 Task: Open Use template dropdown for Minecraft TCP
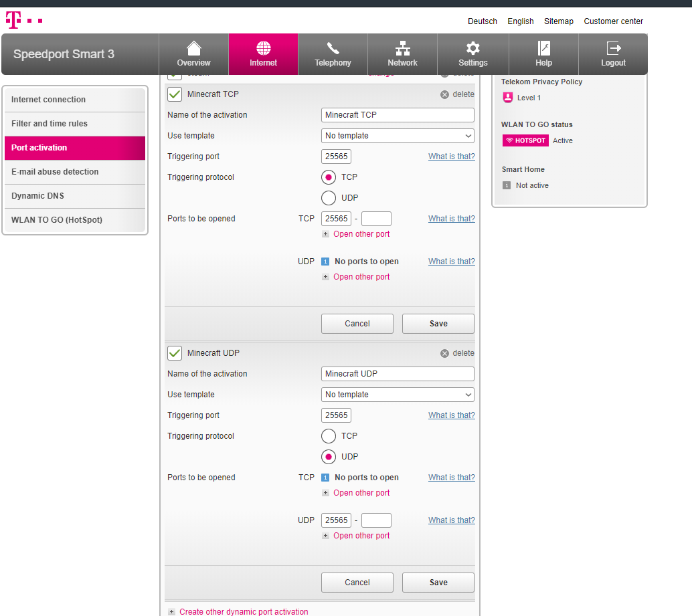coord(398,136)
